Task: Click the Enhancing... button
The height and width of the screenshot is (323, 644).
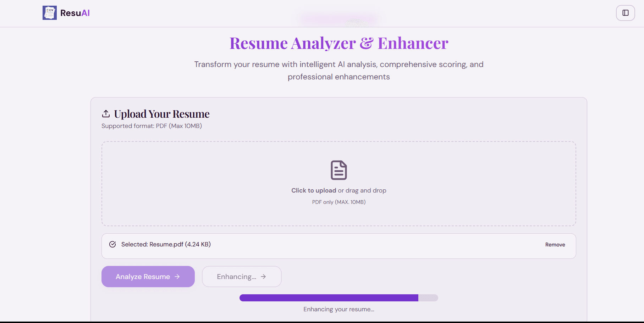Action: point(242,277)
